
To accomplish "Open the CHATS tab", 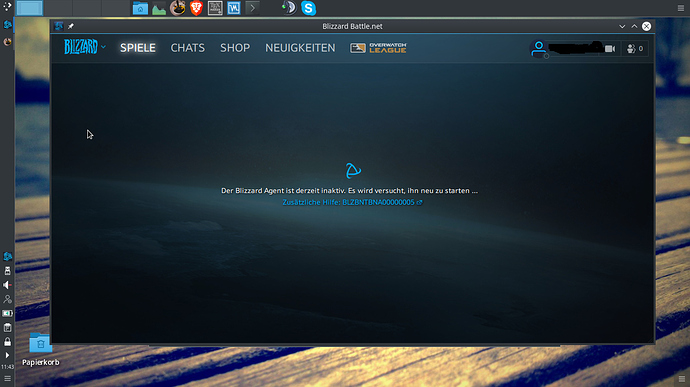I will click(187, 48).
